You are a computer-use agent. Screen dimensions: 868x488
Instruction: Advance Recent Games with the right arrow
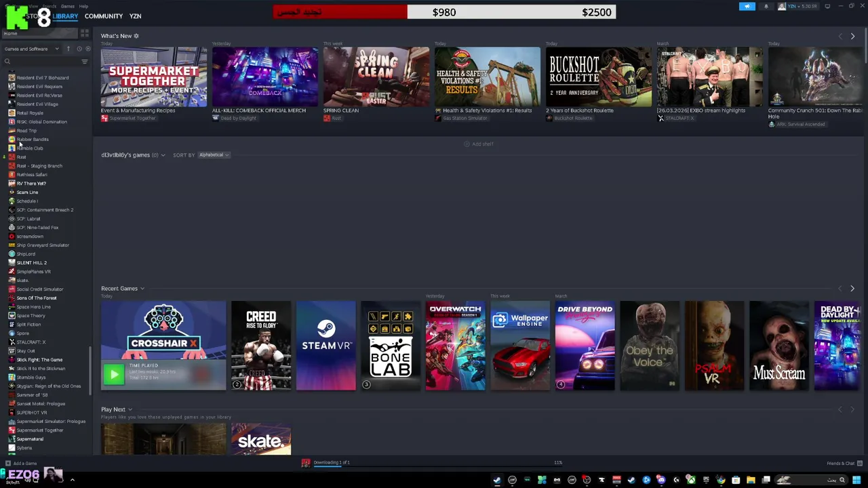(x=852, y=289)
